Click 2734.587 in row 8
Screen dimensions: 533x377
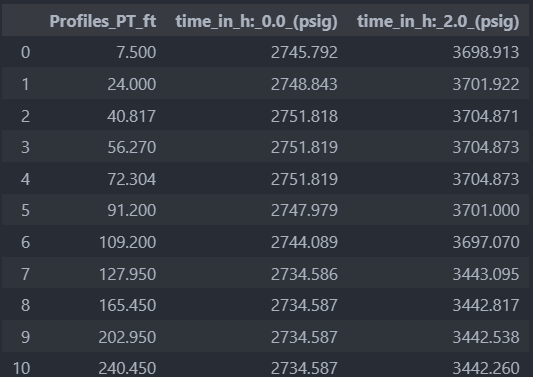pos(304,305)
